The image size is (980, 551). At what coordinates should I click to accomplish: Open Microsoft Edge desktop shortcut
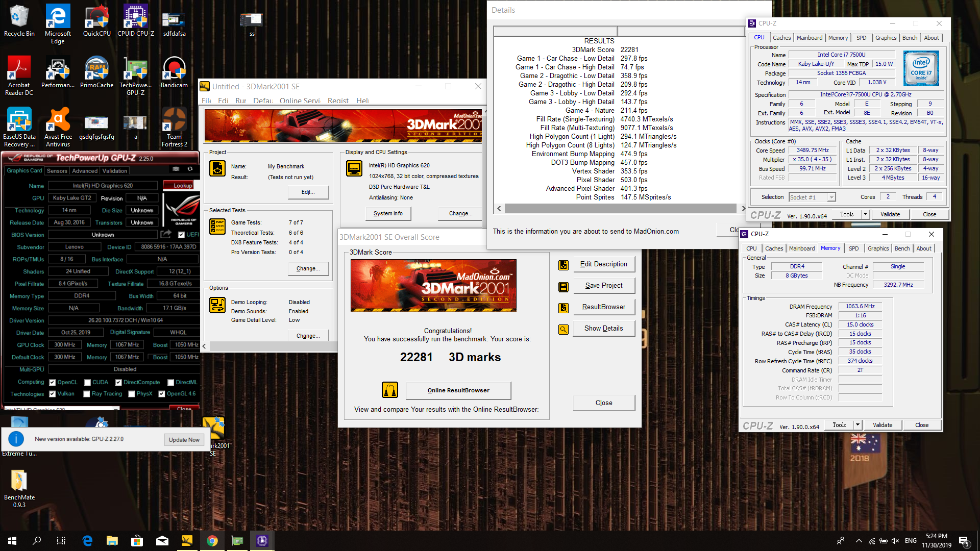pyautogui.click(x=58, y=24)
